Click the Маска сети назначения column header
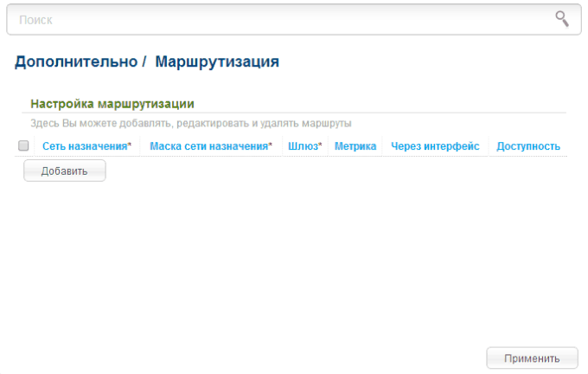Screen dimensions: 588x374 208,146
